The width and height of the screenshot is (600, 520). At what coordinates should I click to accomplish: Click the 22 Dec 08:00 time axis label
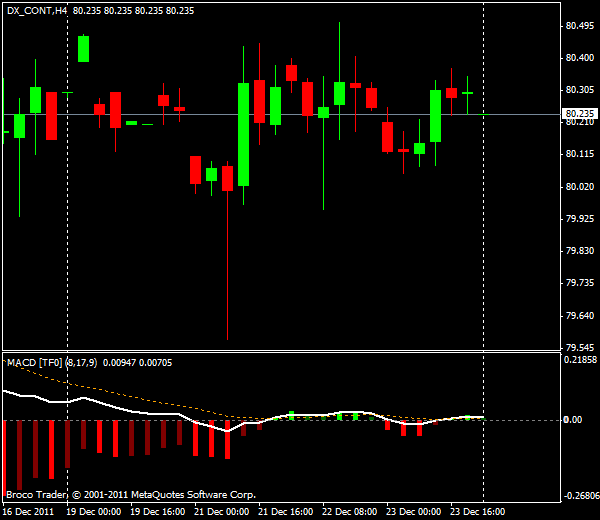(x=349, y=512)
